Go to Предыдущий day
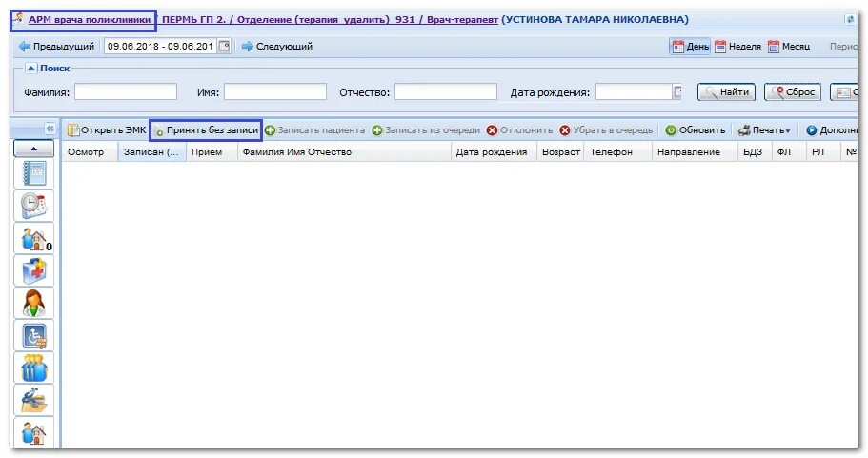This screenshot has width=868, height=458. point(56,47)
